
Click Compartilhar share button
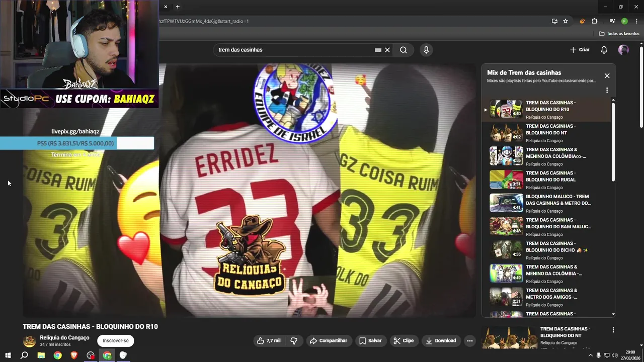tap(329, 340)
